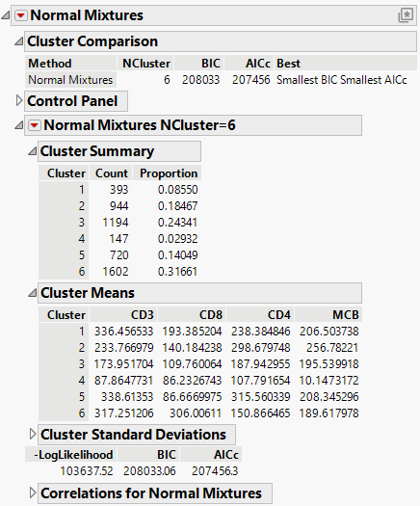420x506 pixels.
Task: Select CD3 mean 336.456533
Action: (124, 332)
